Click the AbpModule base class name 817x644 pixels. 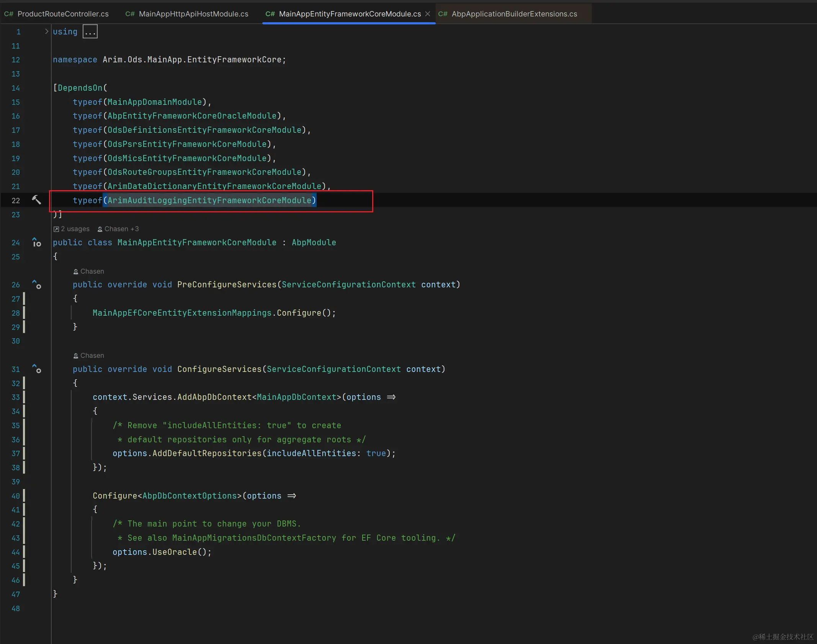tap(314, 242)
